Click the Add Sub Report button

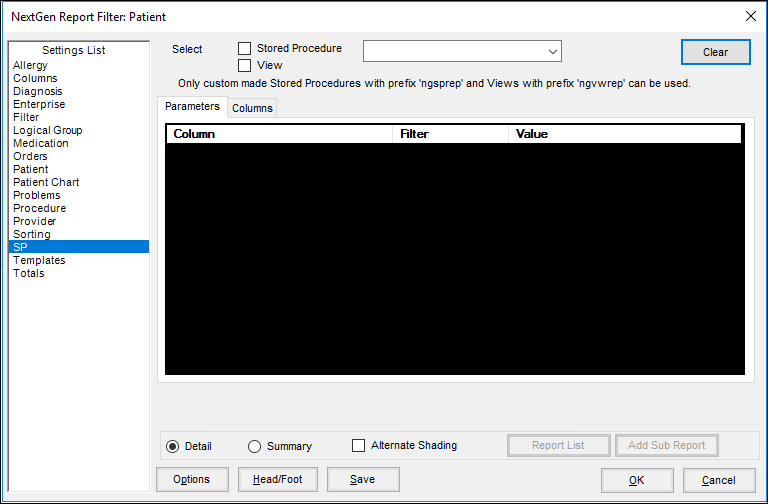pos(667,445)
